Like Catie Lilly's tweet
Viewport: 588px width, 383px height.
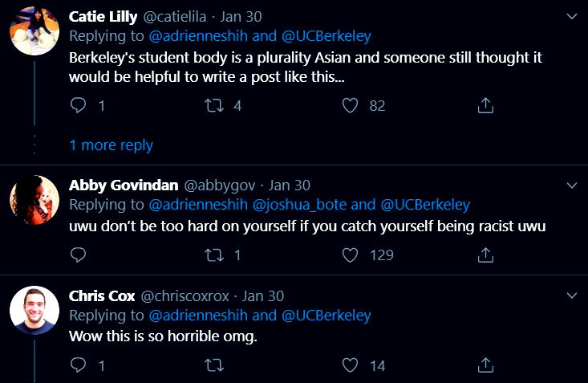pos(350,105)
